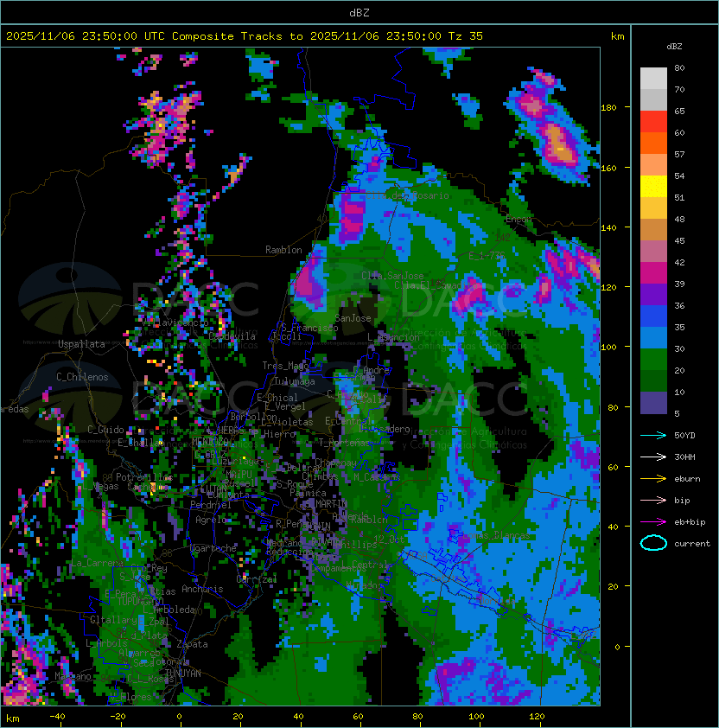Pick the orange 57-60 dBZ swatch
The width and height of the screenshot is (719, 728).
click(x=653, y=144)
